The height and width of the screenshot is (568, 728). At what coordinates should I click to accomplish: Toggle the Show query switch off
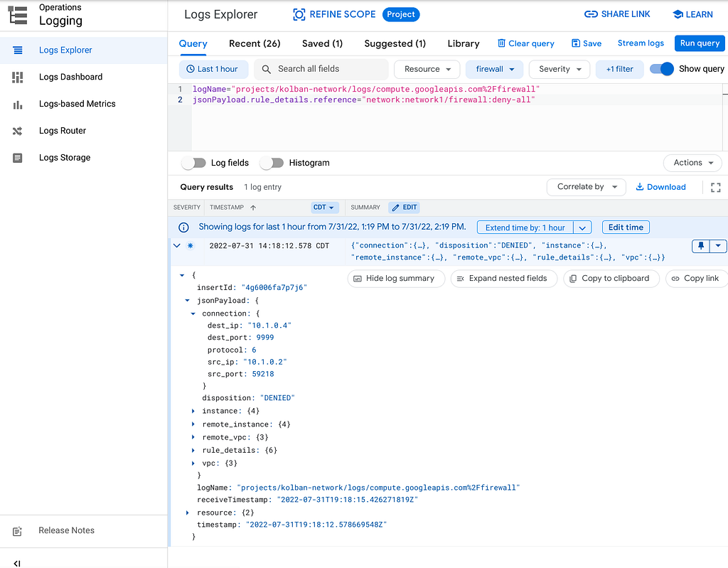pos(662,69)
